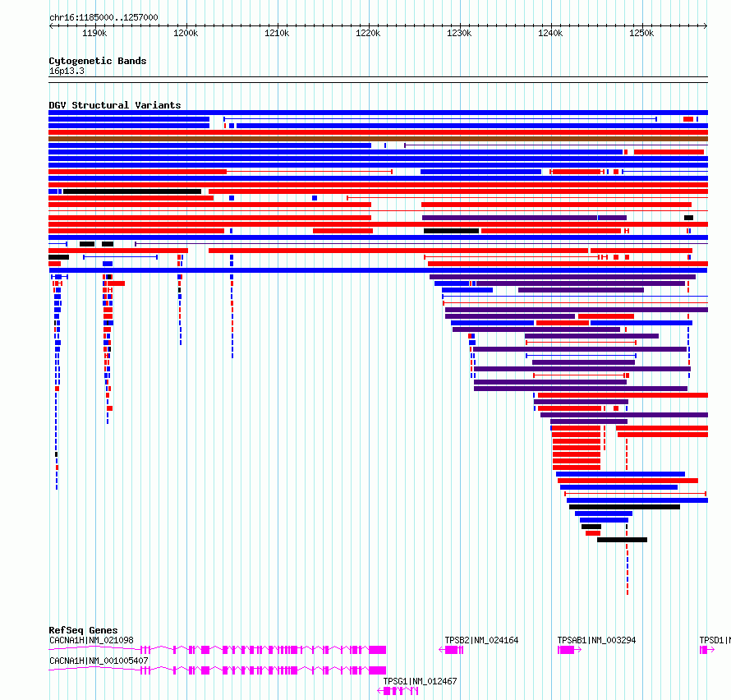Screen dimensions: 731x700
Task: Click the 1210k ruler label
Action: 277,33
